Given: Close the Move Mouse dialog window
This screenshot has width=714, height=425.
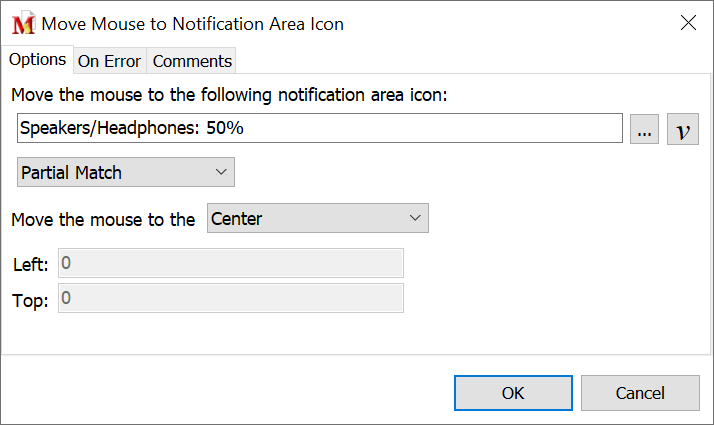Looking at the screenshot, I should point(688,23).
